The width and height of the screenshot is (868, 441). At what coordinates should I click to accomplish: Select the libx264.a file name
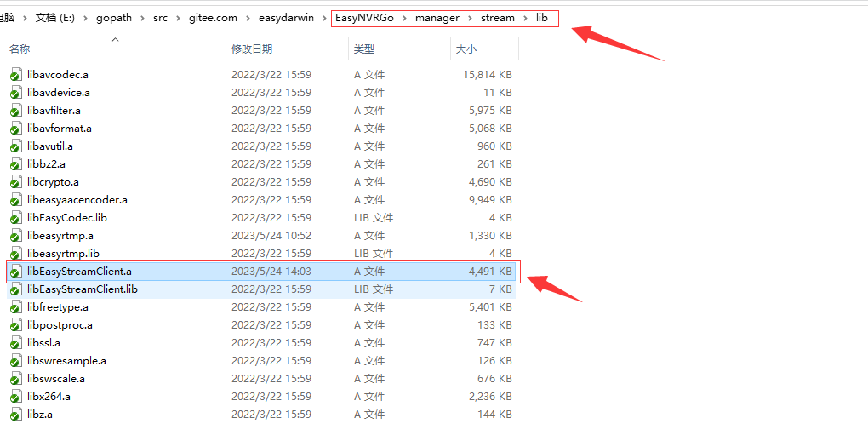pyautogui.click(x=49, y=397)
